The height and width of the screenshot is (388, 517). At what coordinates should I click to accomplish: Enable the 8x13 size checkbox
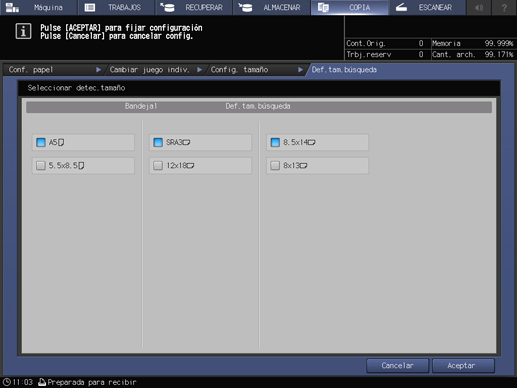coord(275,166)
